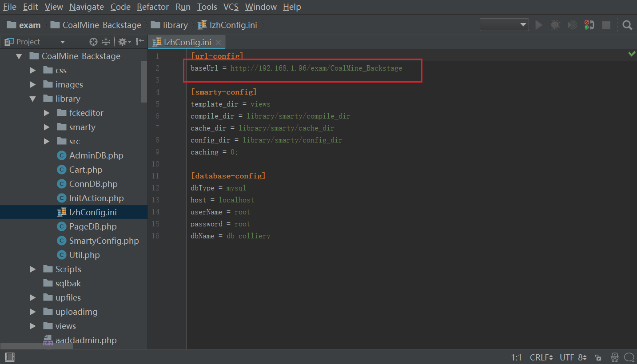Image resolution: width=637 pixels, height=364 pixels.
Task: Open the run configuration dropdown
Action: tap(504, 25)
